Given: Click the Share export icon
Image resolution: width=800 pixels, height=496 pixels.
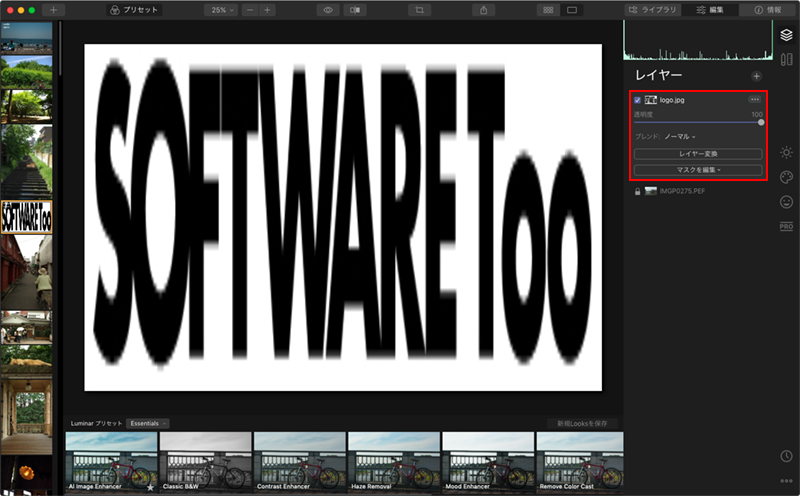Looking at the screenshot, I should click(x=483, y=10).
